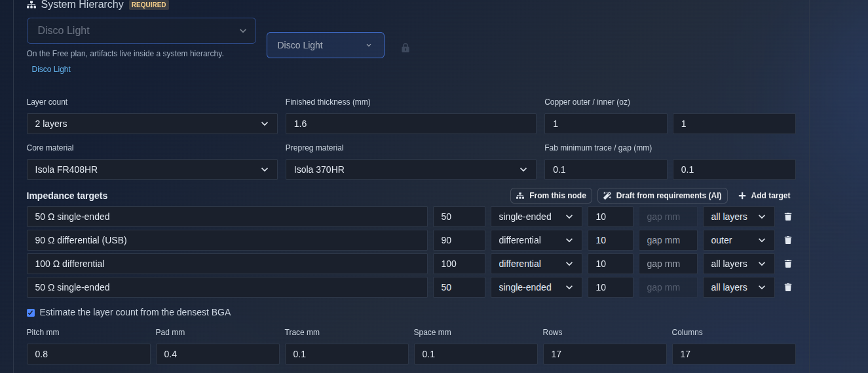Edit the Pitch mm field
Screen dimensions: 868x373
[88, 354]
